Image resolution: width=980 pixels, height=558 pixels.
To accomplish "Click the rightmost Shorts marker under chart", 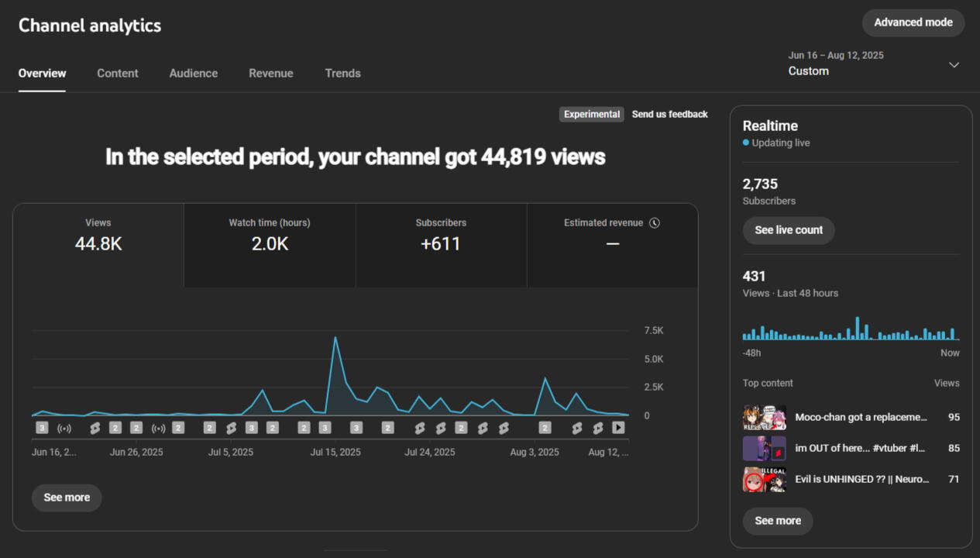I will (x=598, y=428).
